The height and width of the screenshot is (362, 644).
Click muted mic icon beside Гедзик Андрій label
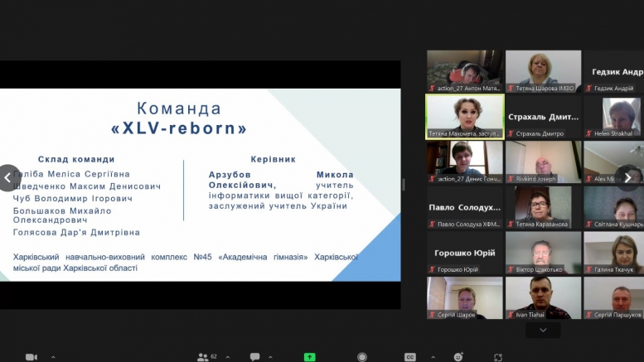pos(589,89)
